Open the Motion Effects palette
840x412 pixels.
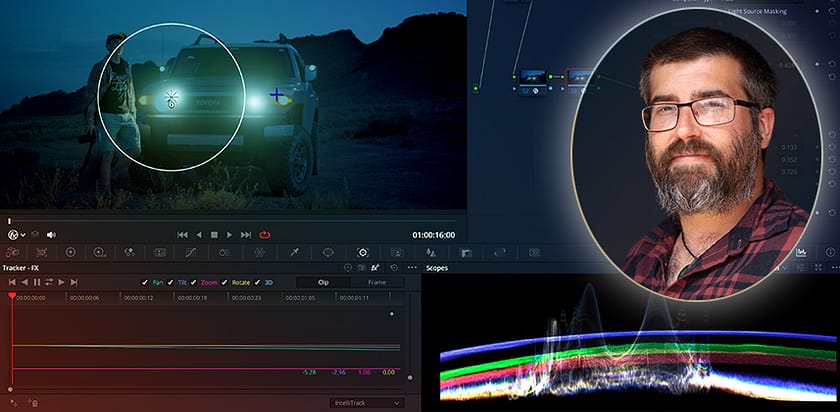(x=160, y=252)
